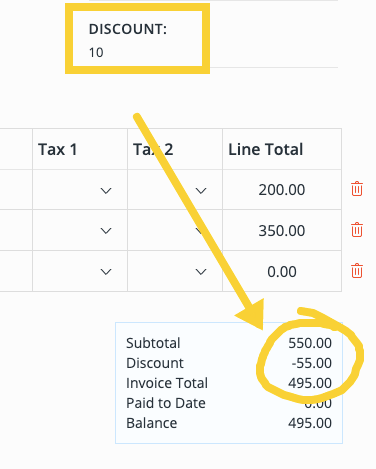Remove the 0.00 line item with trash icon
The image size is (376, 469).
[x=357, y=271]
